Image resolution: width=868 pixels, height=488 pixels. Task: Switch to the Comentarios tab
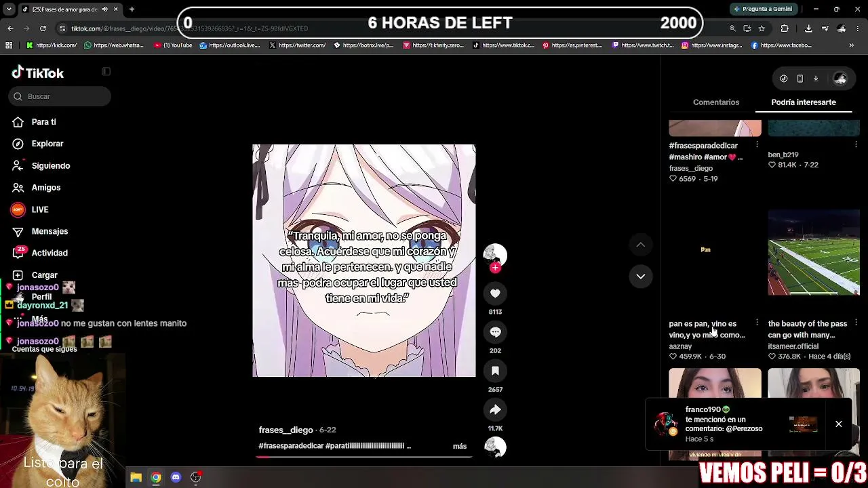click(x=716, y=102)
